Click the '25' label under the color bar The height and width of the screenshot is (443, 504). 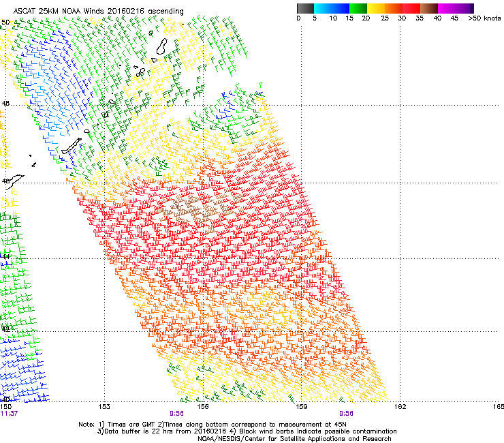(385, 18)
